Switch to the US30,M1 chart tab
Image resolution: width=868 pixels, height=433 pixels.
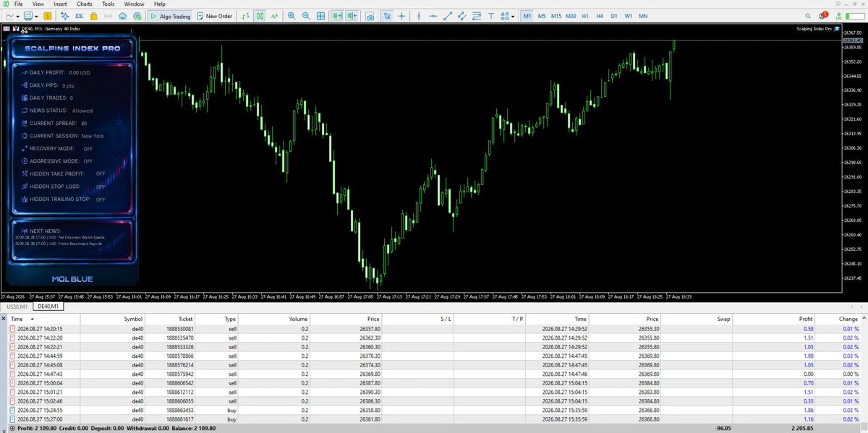coord(17,306)
